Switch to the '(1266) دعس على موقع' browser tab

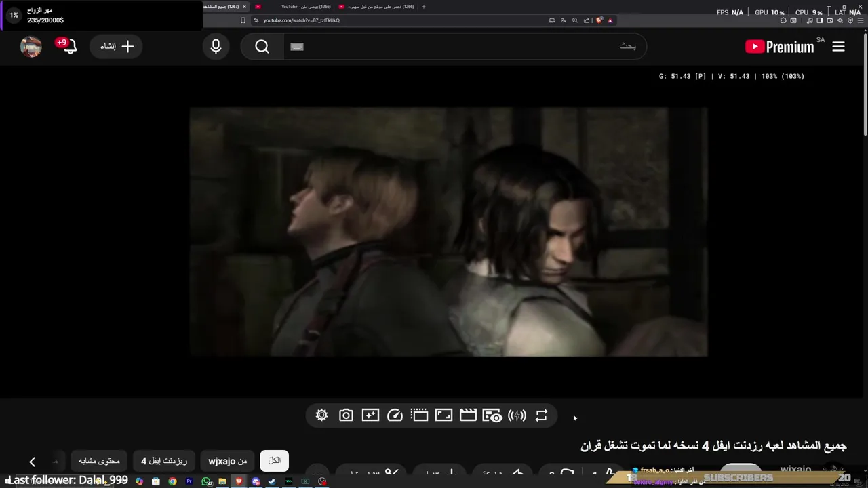(377, 7)
